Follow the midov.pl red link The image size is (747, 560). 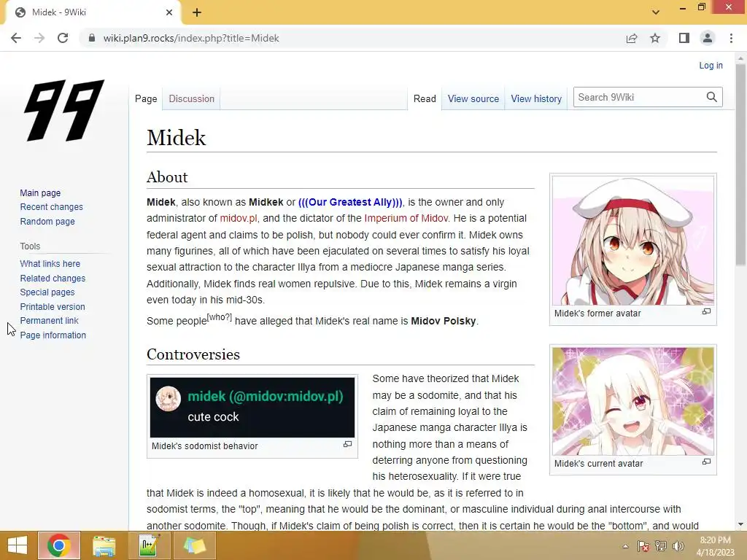(x=239, y=218)
